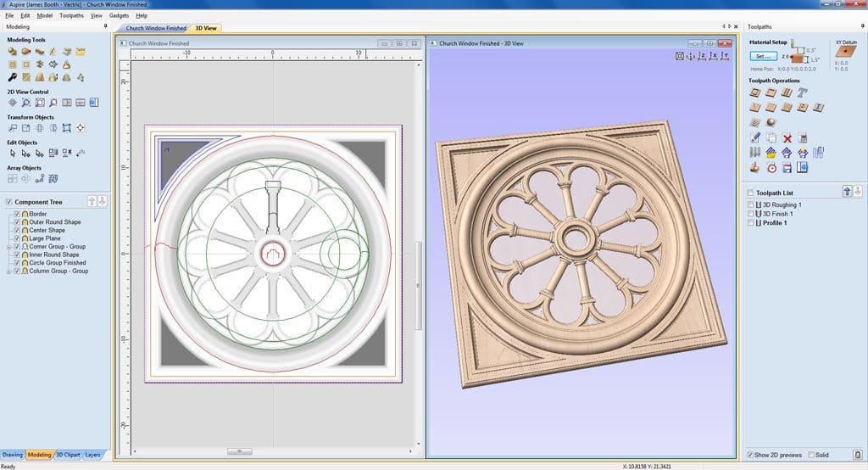Viewport: 868px width, 470px height.
Task: Select the arrow cursor tool in Edit Objects
Action: pos(13,154)
